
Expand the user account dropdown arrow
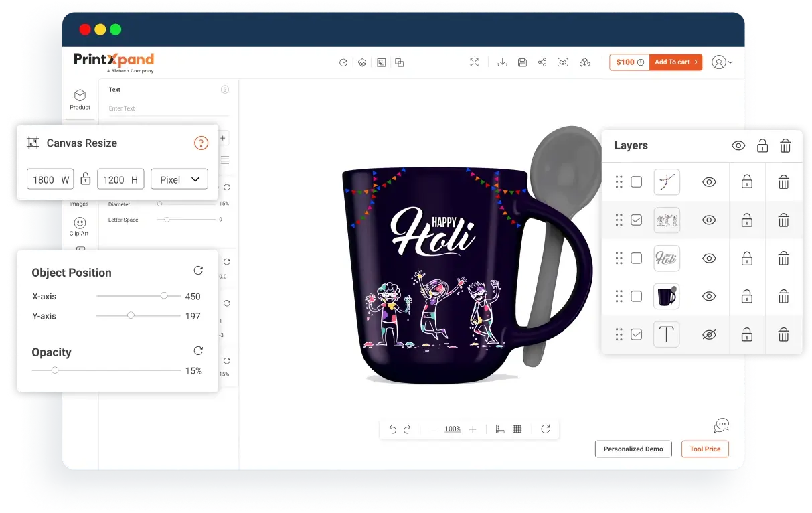730,62
